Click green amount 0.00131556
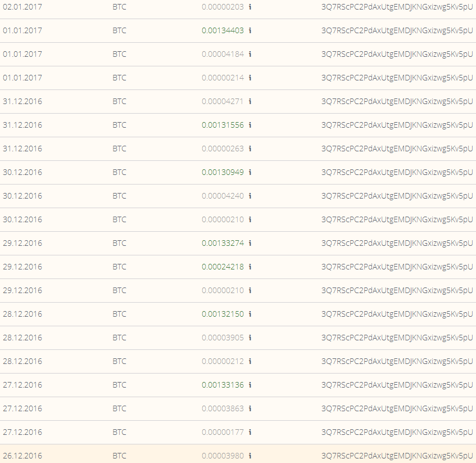This screenshot has width=476, height=463. pos(223,125)
